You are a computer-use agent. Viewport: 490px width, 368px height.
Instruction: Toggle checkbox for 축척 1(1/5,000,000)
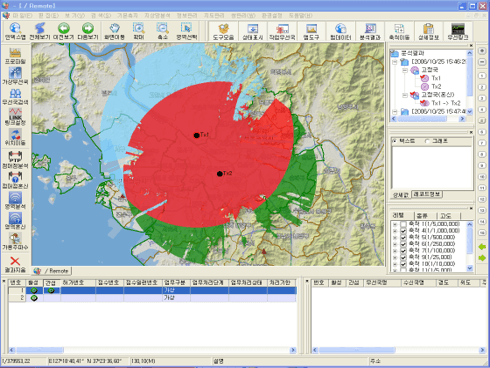403,224
